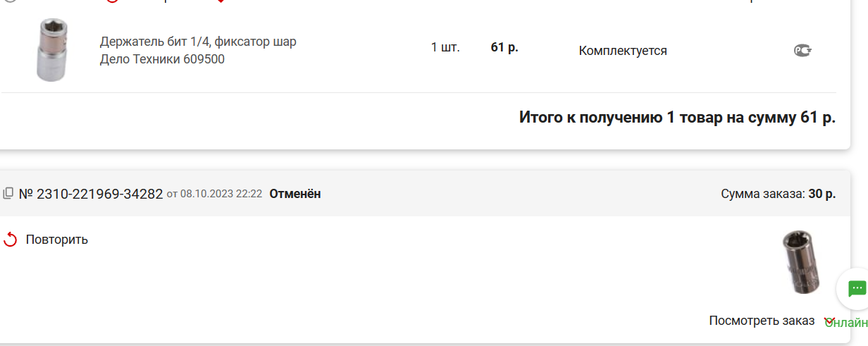Click the "Отменён" order status label

click(295, 194)
